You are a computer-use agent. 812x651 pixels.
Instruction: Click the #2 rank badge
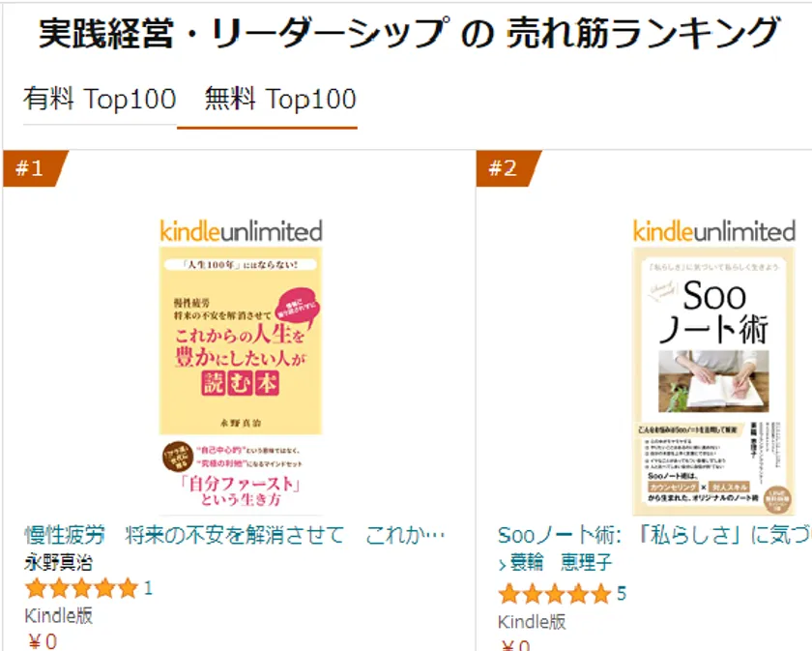point(505,168)
